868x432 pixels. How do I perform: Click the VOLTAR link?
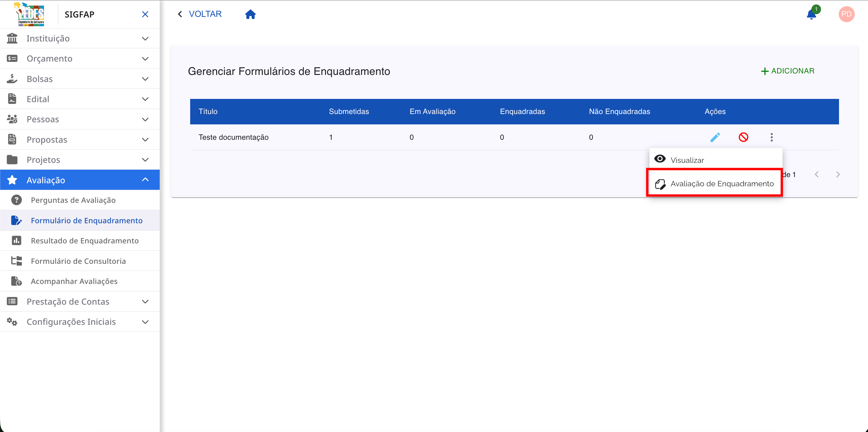point(205,14)
